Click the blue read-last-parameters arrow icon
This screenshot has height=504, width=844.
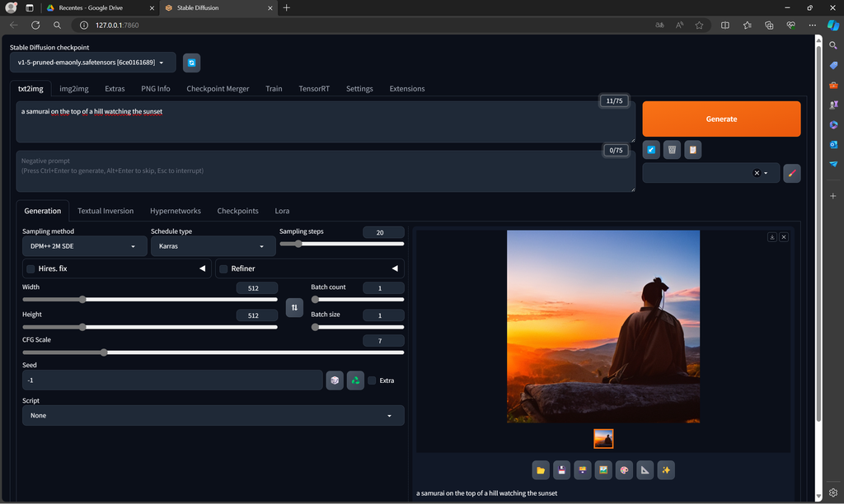(x=651, y=150)
